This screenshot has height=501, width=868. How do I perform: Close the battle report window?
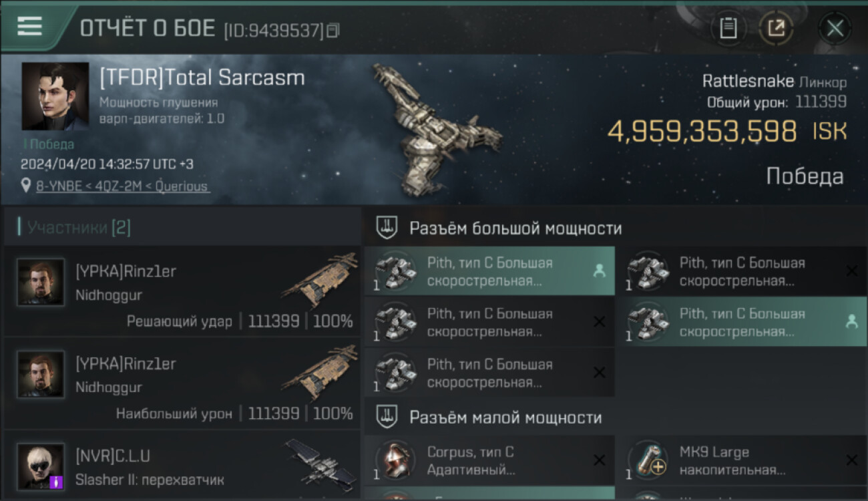[835, 28]
